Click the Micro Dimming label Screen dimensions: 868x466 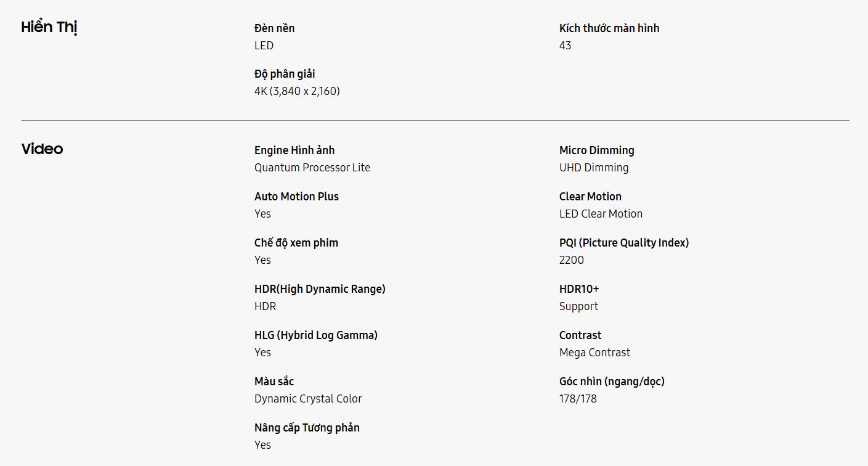click(596, 150)
